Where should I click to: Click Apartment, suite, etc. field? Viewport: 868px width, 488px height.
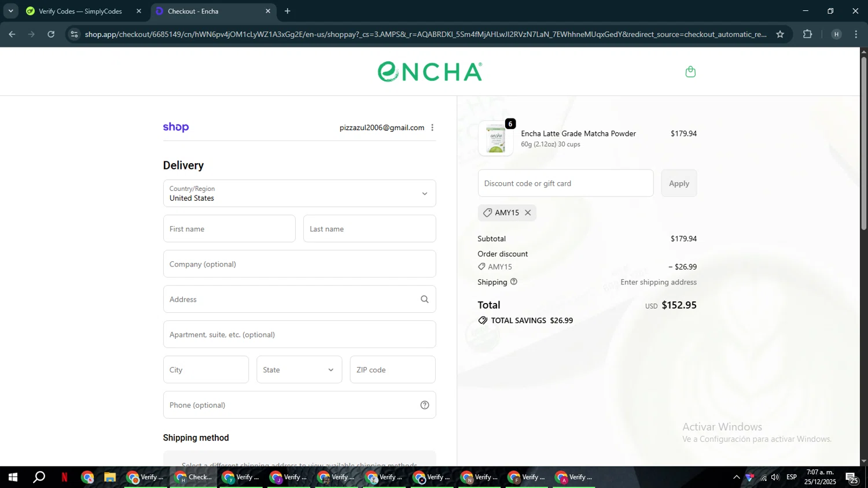click(x=299, y=334)
